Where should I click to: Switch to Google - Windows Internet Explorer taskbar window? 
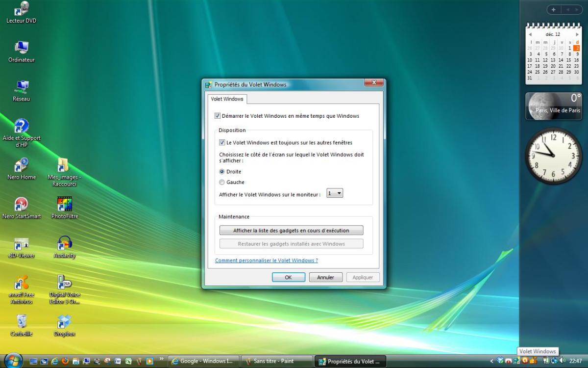coord(203,362)
